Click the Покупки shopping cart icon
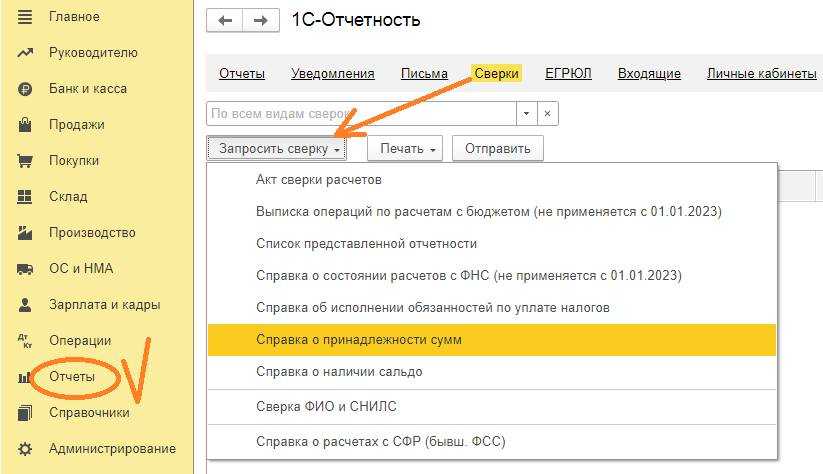 25,161
